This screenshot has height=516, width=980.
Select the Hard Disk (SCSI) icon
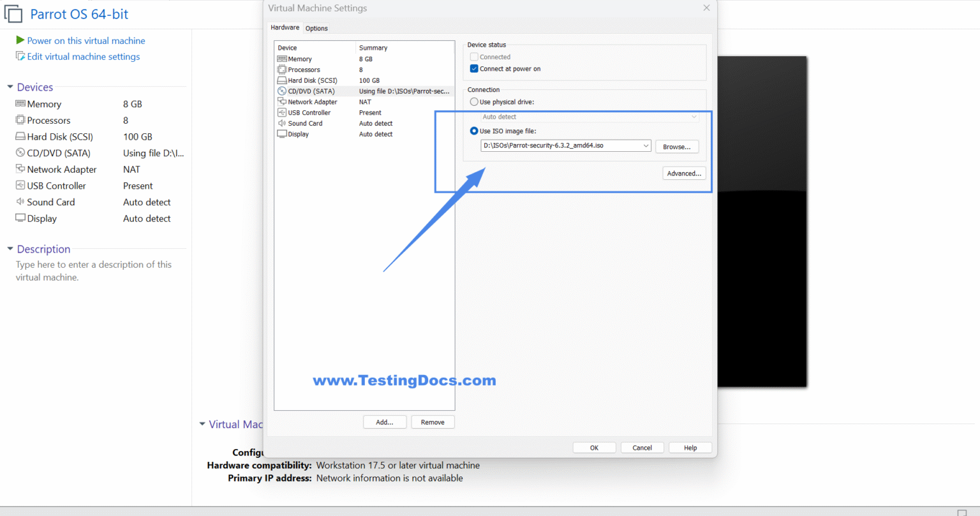click(281, 80)
